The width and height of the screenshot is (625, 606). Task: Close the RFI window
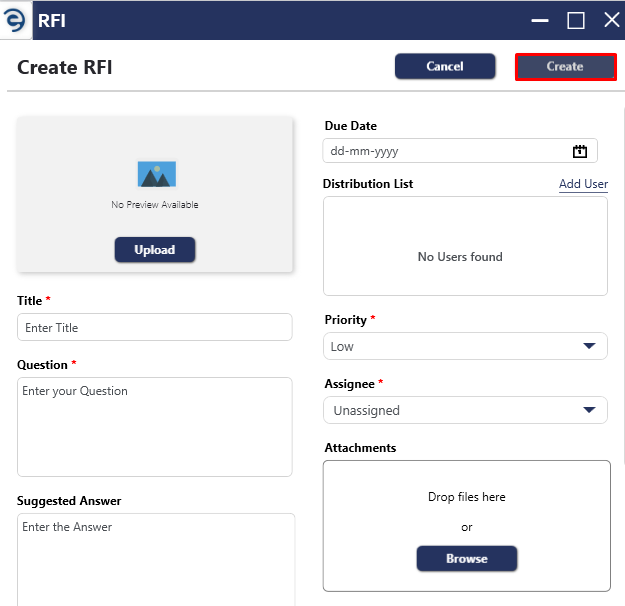pos(612,20)
